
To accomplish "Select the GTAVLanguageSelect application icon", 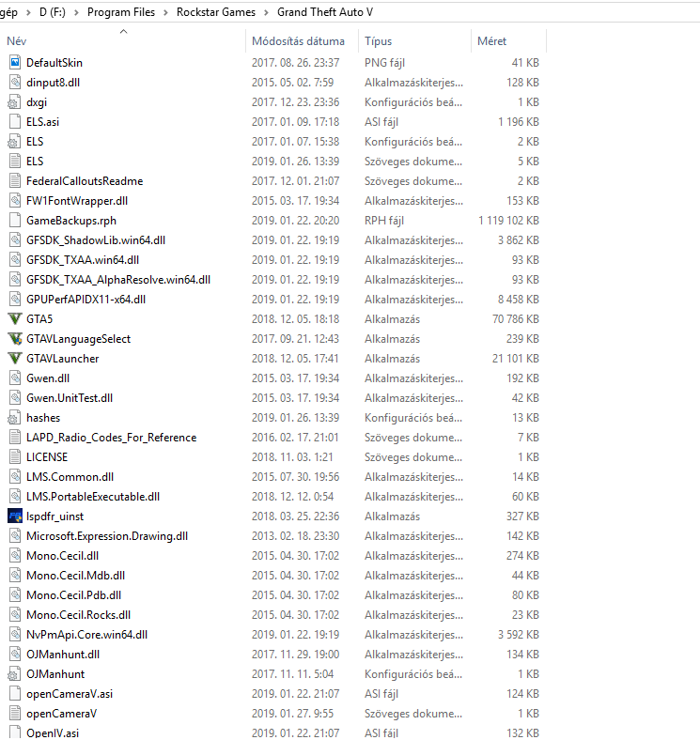I will point(15,339).
